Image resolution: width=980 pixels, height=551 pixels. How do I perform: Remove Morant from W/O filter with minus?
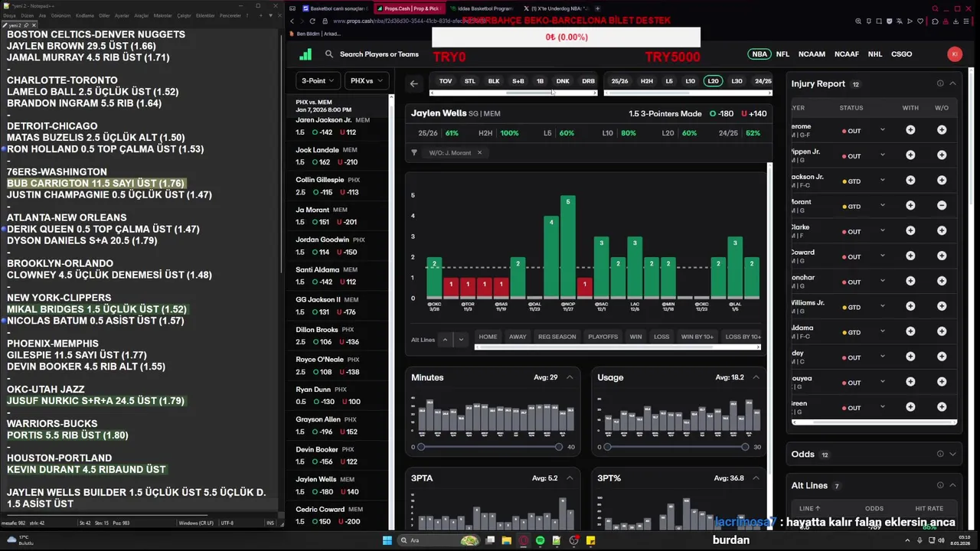tap(942, 206)
